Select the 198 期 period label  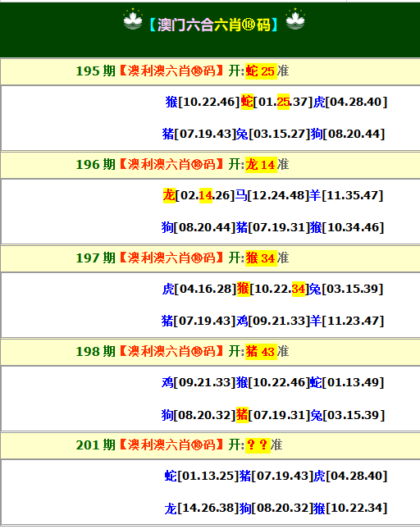(x=95, y=352)
